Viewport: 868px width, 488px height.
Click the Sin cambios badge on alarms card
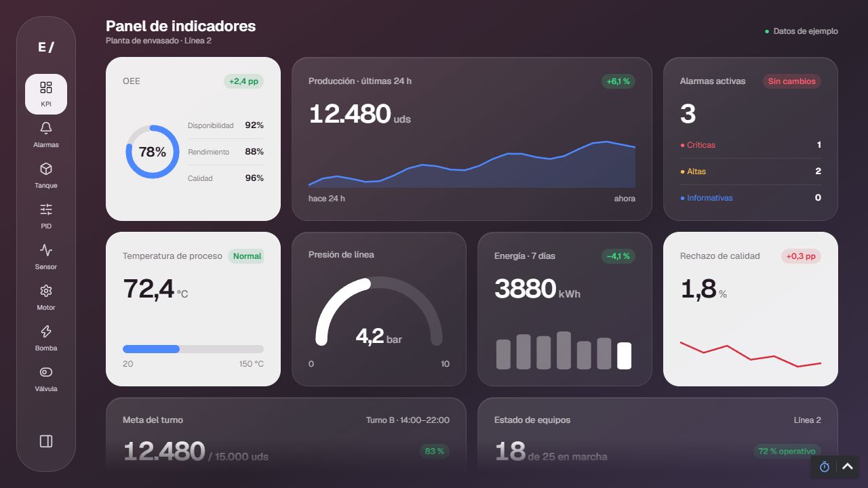coord(792,81)
